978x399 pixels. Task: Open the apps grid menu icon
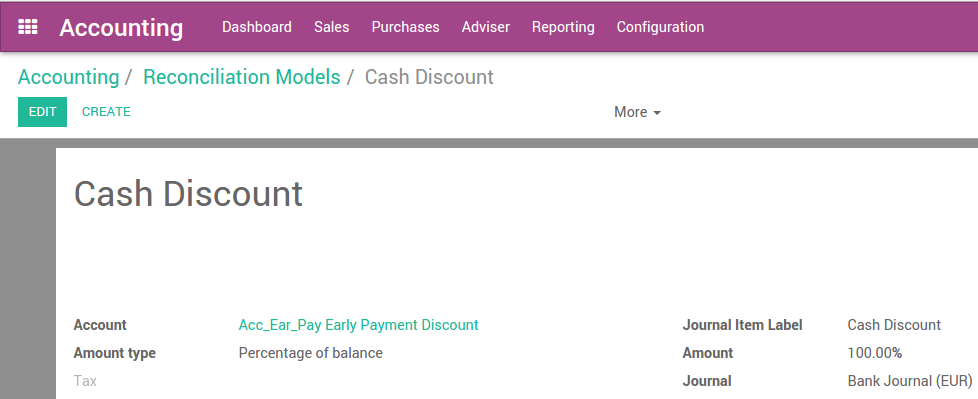click(x=27, y=27)
